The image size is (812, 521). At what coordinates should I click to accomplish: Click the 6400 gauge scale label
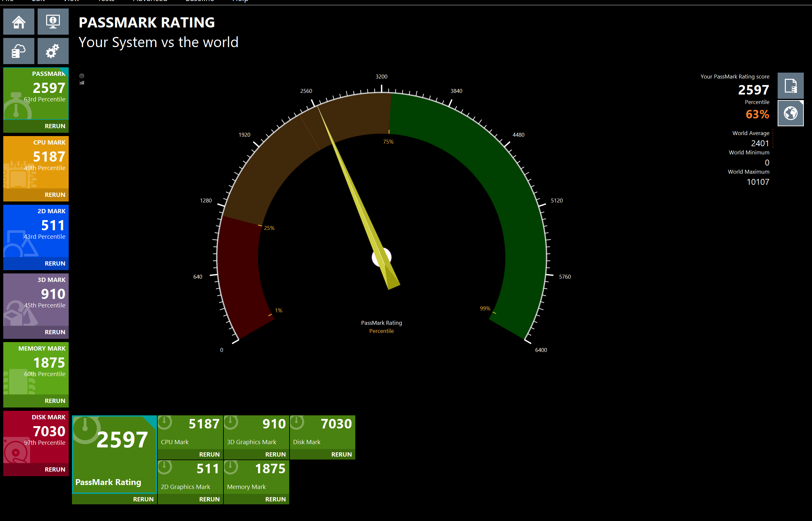(x=541, y=350)
